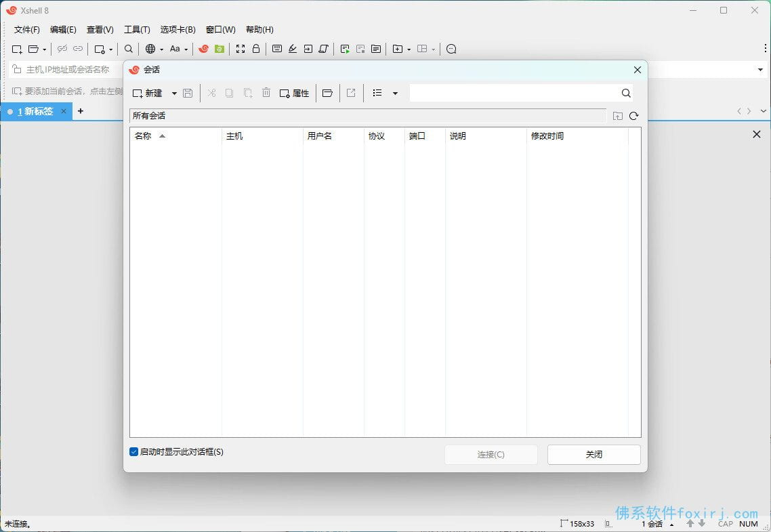
Task: Add a new tab with plus button
Action: coord(81,111)
